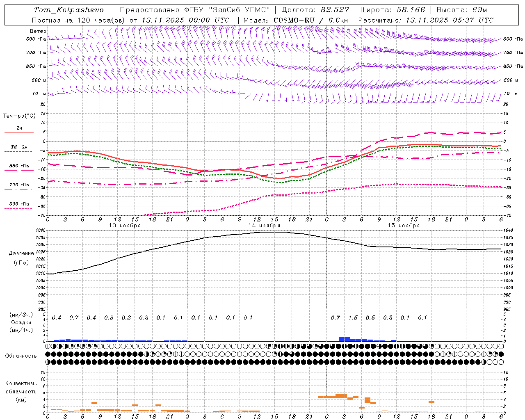The width and height of the screenshot is (525, 420).
Task: Click the elevation label Высота: 69м
Action: (462, 10)
